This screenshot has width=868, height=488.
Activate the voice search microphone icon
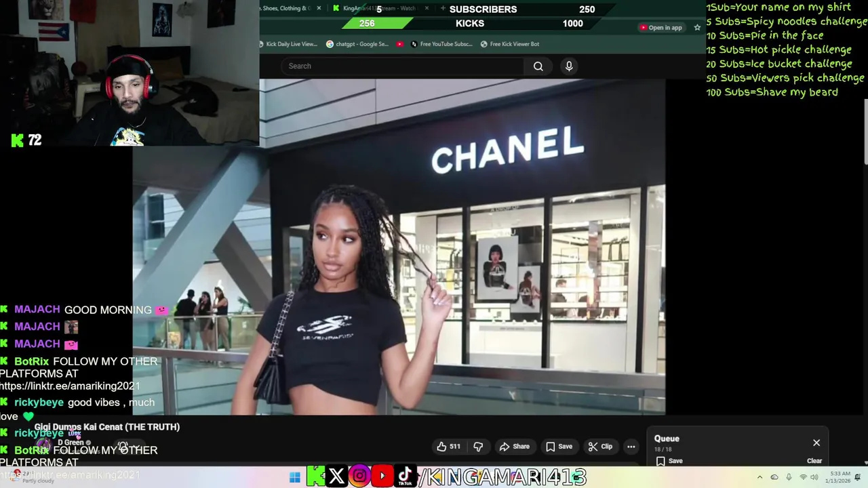point(569,66)
